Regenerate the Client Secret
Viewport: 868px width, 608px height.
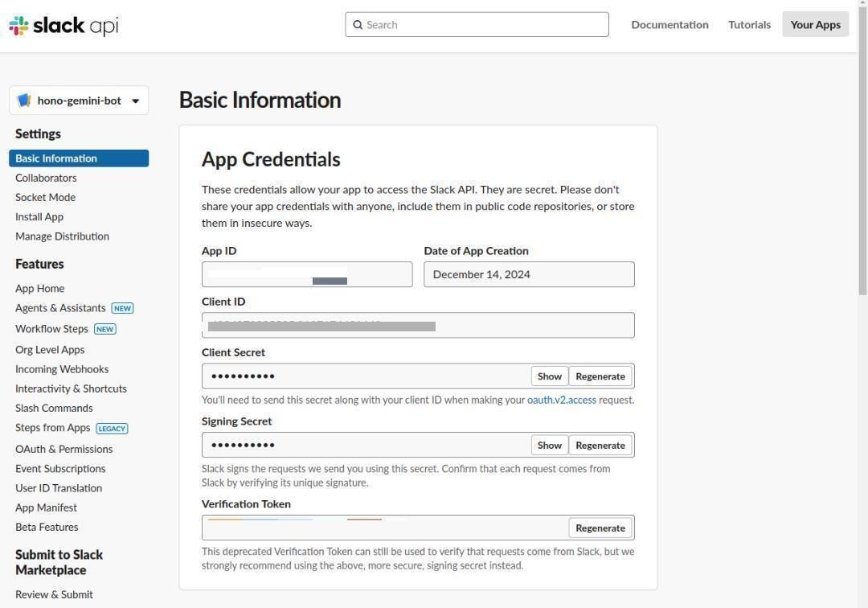pos(600,376)
